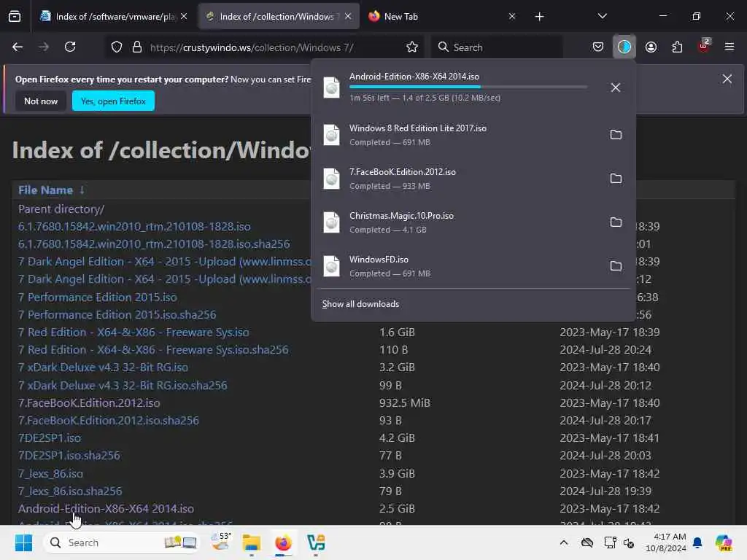Open File Explorer from taskbar
The width and height of the screenshot is (747, 560).
tap(251, 542)
